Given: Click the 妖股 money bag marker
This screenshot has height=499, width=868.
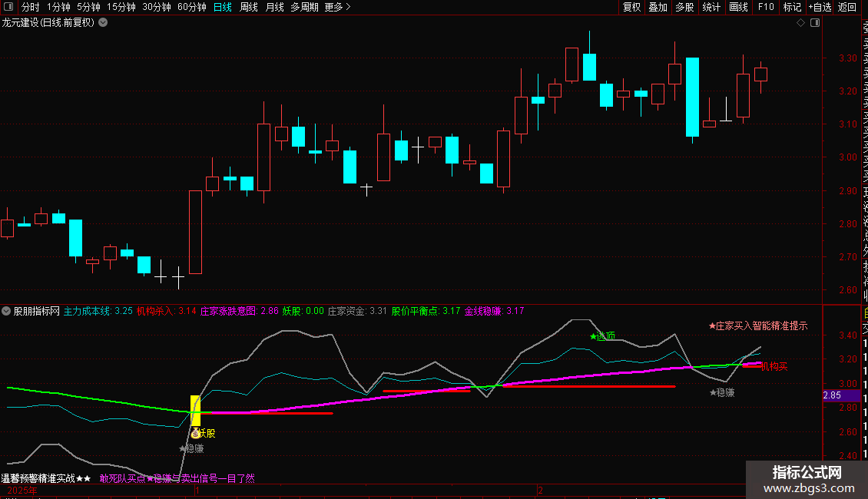Looking at the screenshot, I should pyautogui.click(x=195, y=434).
